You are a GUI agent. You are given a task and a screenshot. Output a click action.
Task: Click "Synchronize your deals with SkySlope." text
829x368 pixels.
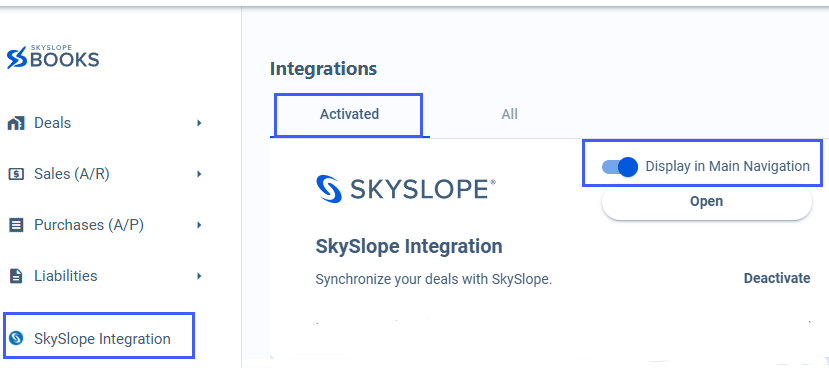point(434,279)
